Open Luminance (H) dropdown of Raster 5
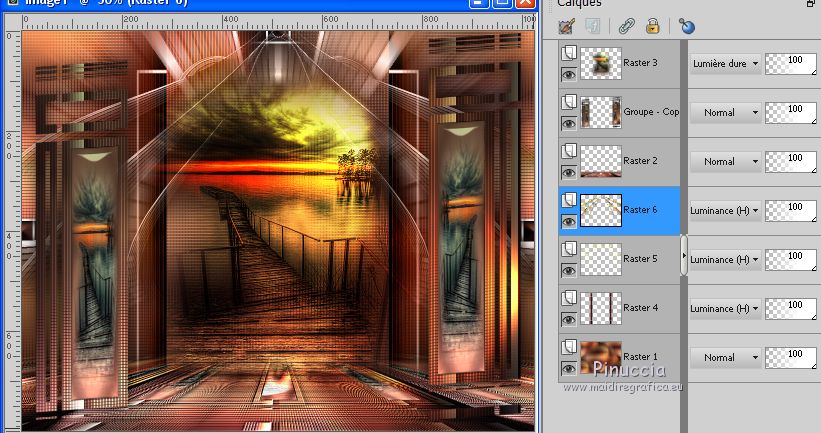The image size is (821, 433). click(725, 259)
